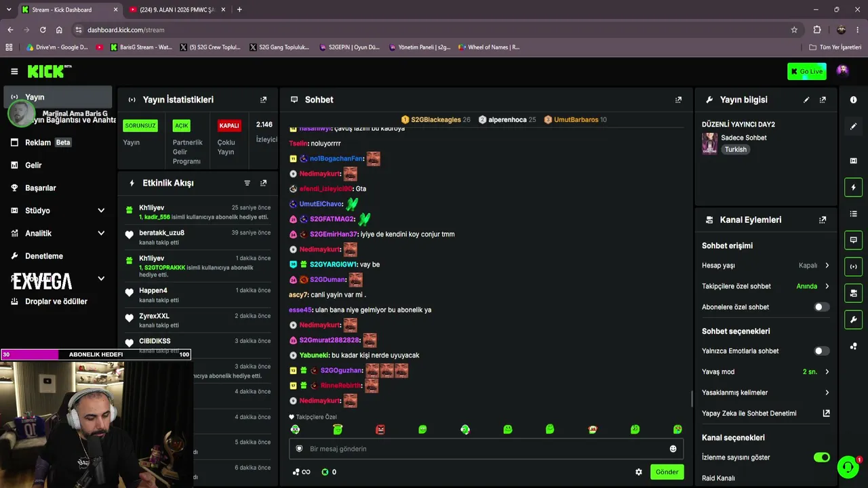
Task: Click the list icon in the right rail
Action: [x=853, y=214]
